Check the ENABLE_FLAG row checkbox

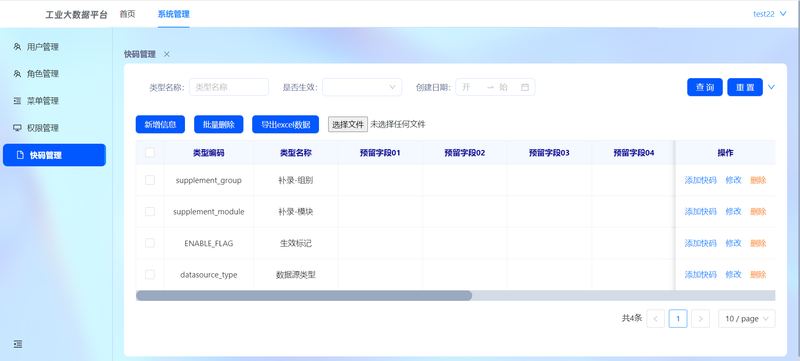(150, 243)
